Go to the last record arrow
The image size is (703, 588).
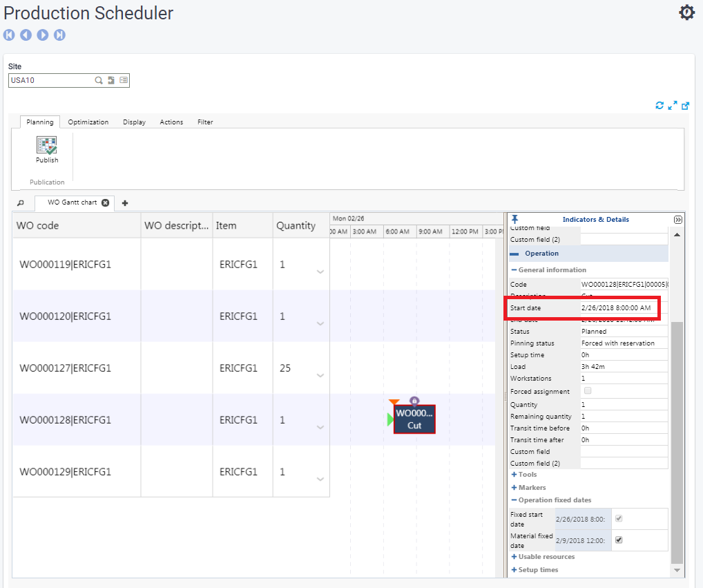coord(60,35)
